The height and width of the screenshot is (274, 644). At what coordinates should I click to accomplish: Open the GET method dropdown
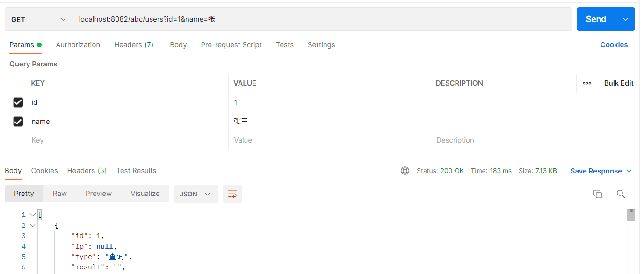click(x=38, y=19)
